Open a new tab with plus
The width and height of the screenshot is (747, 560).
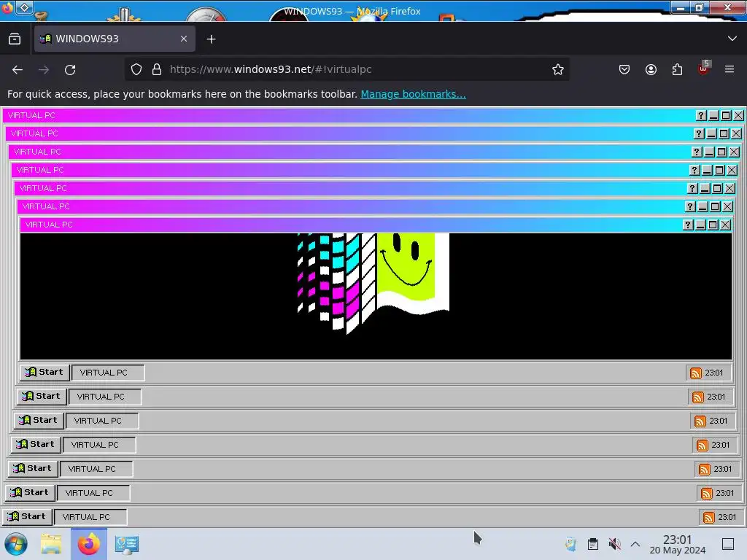pos(211,39)
